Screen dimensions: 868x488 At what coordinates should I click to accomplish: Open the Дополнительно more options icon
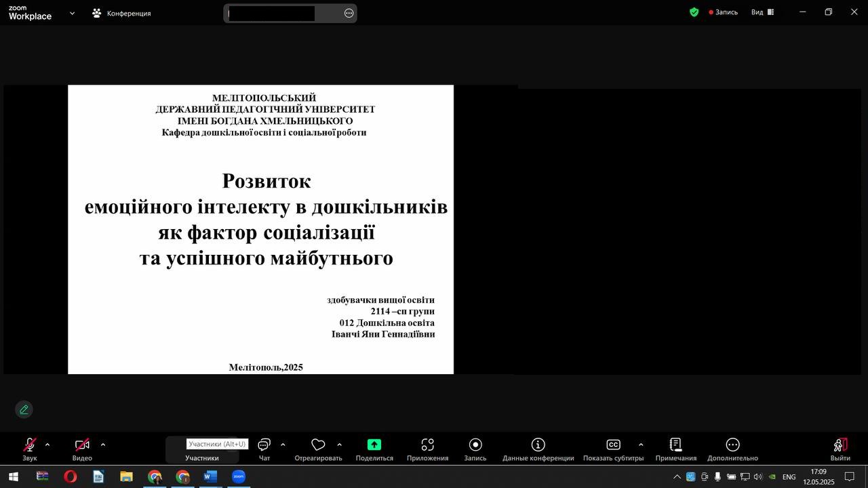coord(732,445)
